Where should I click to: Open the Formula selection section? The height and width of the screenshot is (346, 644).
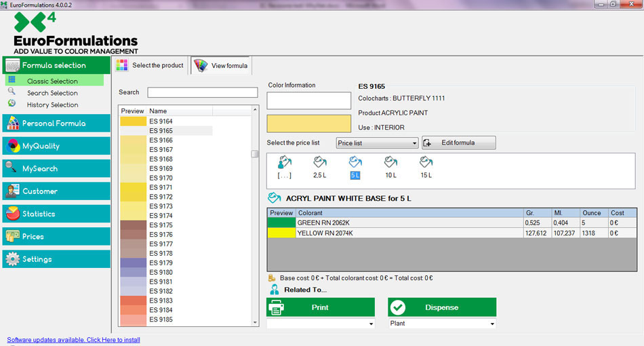(56, 65)
